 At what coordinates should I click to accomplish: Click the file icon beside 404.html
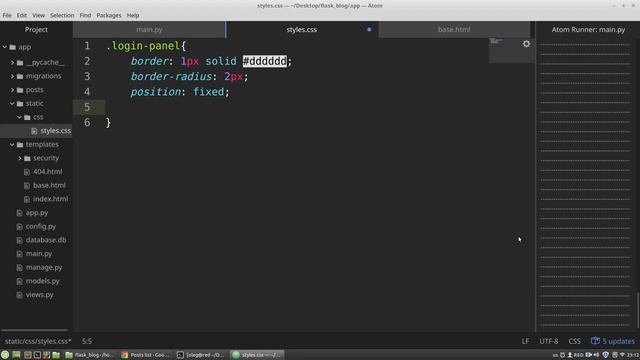[27, 172]
